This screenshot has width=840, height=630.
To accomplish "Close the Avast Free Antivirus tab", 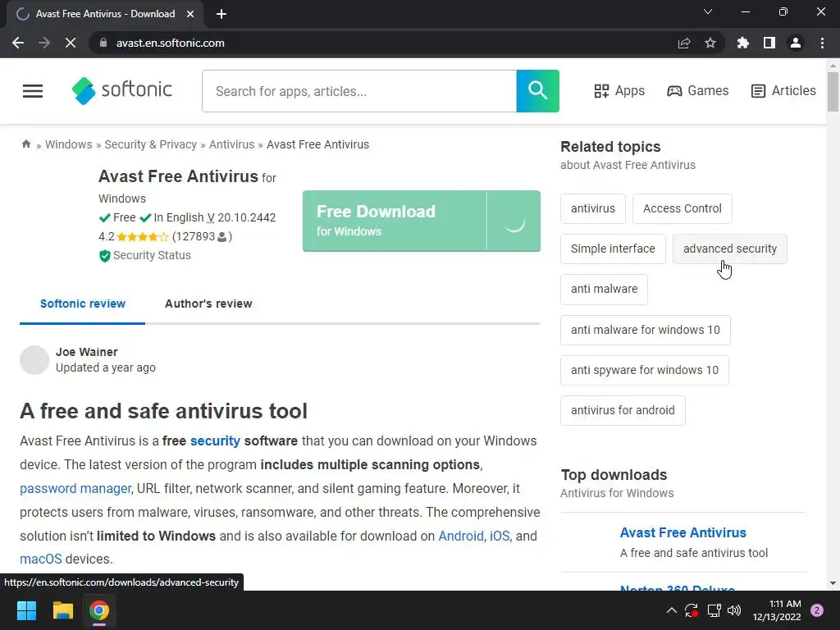I will 190,14.
